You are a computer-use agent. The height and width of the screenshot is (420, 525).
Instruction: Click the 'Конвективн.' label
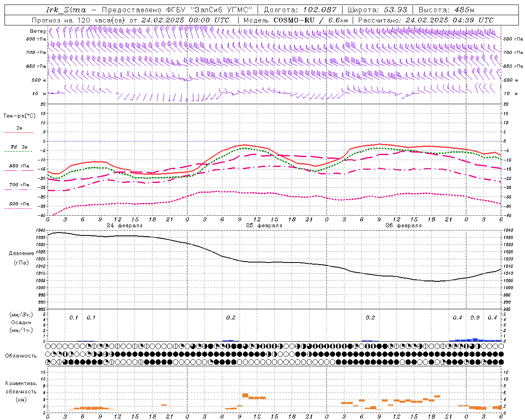pos(21,383)
